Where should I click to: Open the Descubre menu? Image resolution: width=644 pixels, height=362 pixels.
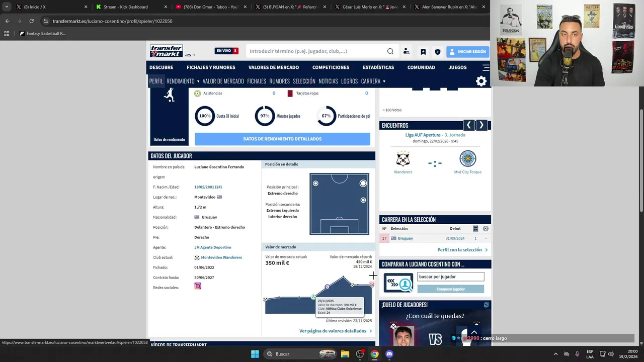click(161, 67)
